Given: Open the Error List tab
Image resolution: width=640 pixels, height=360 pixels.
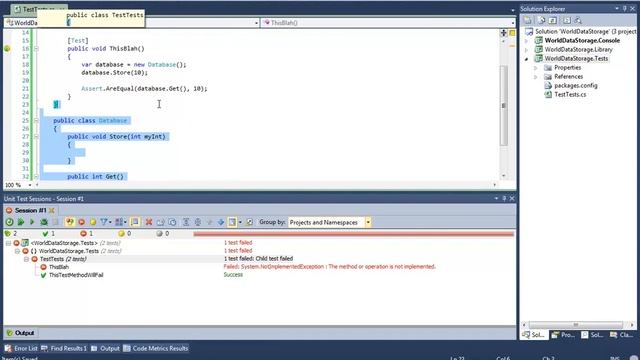Looking at the screenshot, I should [x=21, y=348].
